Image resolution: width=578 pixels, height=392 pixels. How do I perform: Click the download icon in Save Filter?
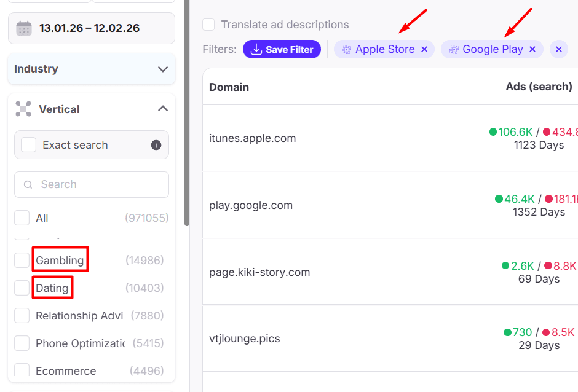click(256, 49)
